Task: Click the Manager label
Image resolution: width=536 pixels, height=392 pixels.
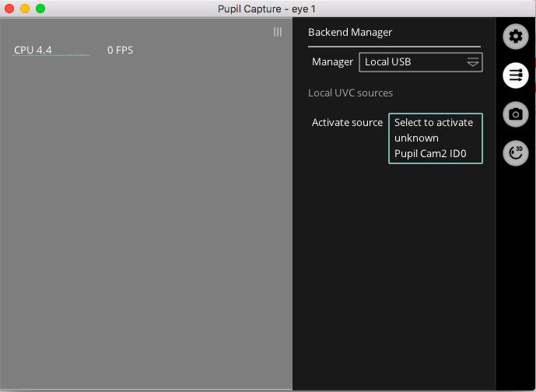Action: (x=332, y=62)
